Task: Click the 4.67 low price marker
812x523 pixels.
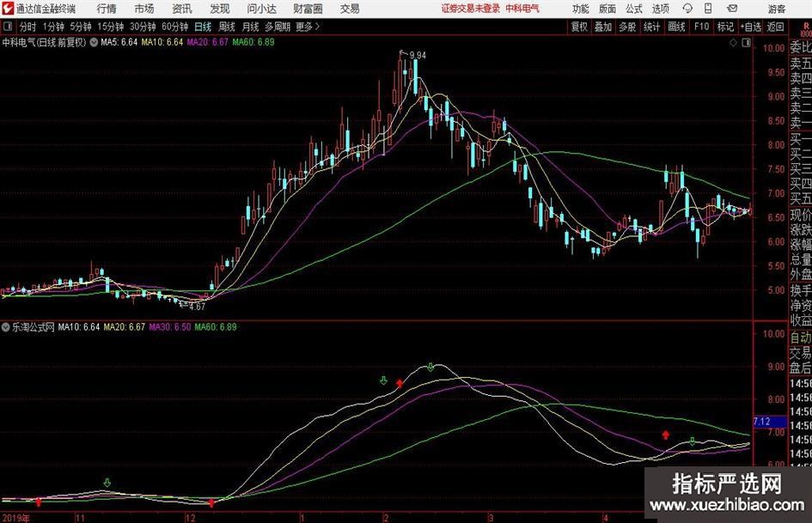Action: tap(198, 307)
